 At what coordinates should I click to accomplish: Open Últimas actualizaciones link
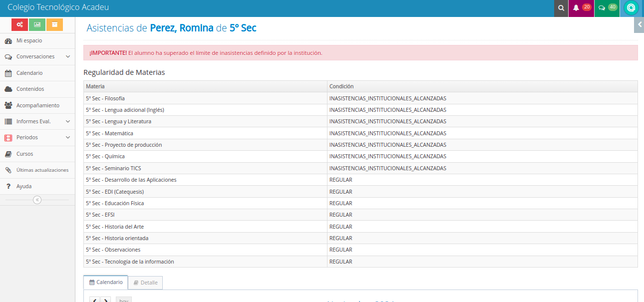coord(42,170)
